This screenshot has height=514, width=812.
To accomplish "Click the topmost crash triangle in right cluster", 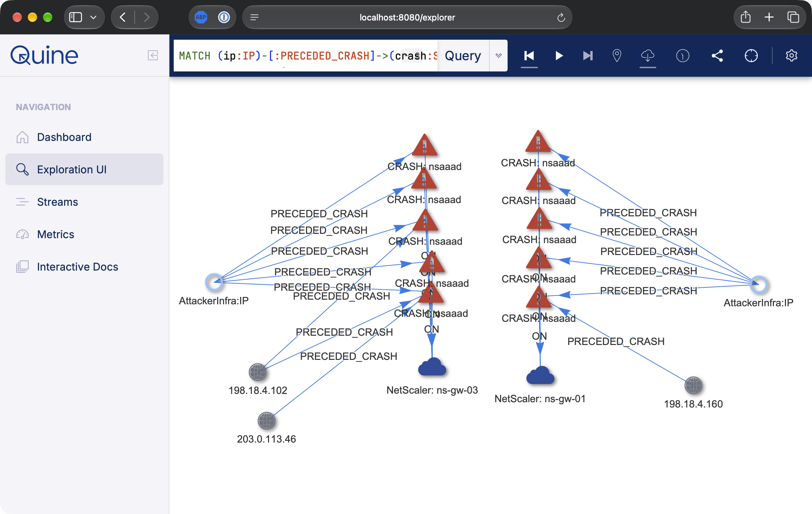I will coord(538,142).
